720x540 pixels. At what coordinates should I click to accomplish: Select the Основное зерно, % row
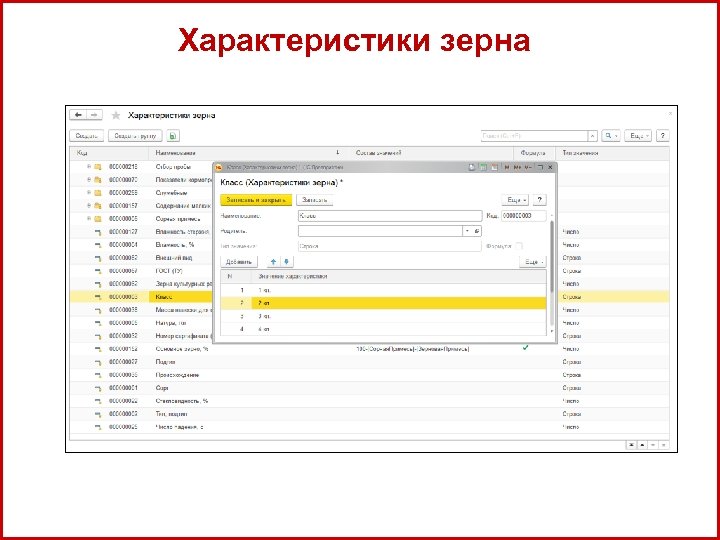click(369, 349)
